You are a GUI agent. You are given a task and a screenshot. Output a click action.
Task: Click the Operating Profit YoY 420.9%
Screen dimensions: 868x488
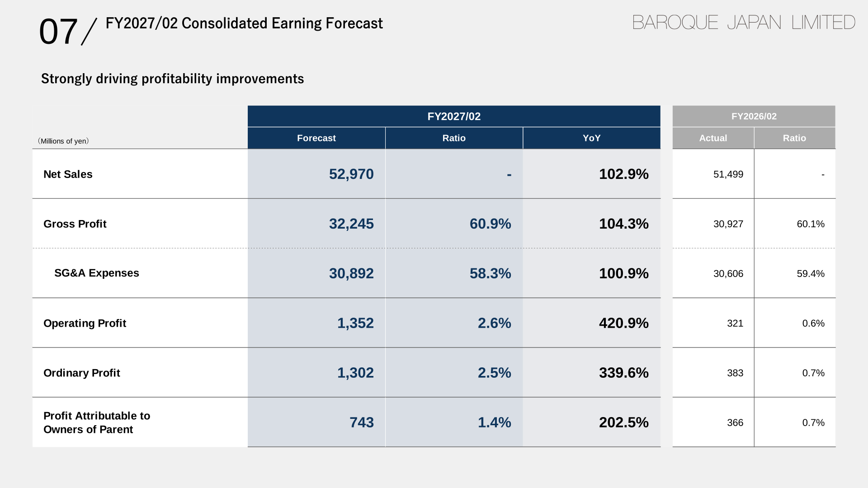coord(624,323)
